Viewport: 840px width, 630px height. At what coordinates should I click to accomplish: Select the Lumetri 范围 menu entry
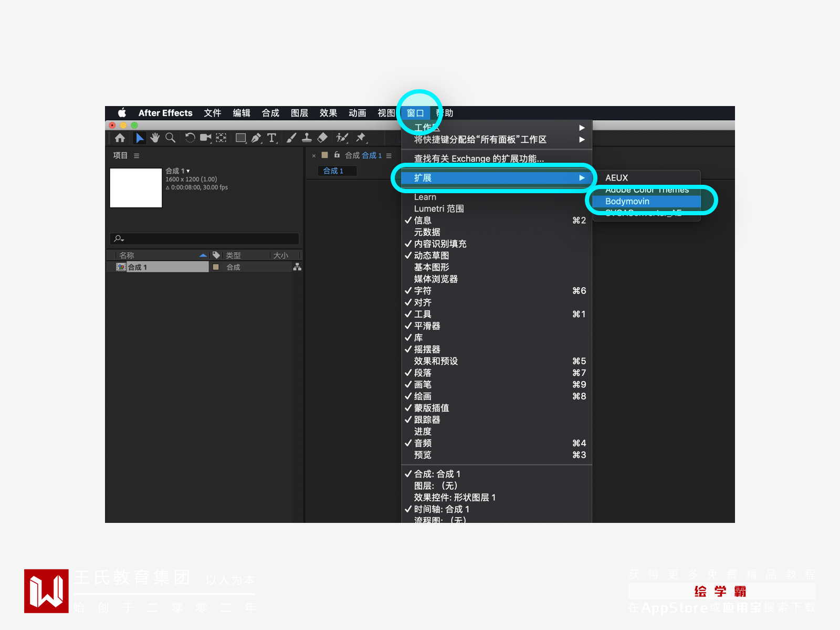pyautogui.click(x=497, y=209)
